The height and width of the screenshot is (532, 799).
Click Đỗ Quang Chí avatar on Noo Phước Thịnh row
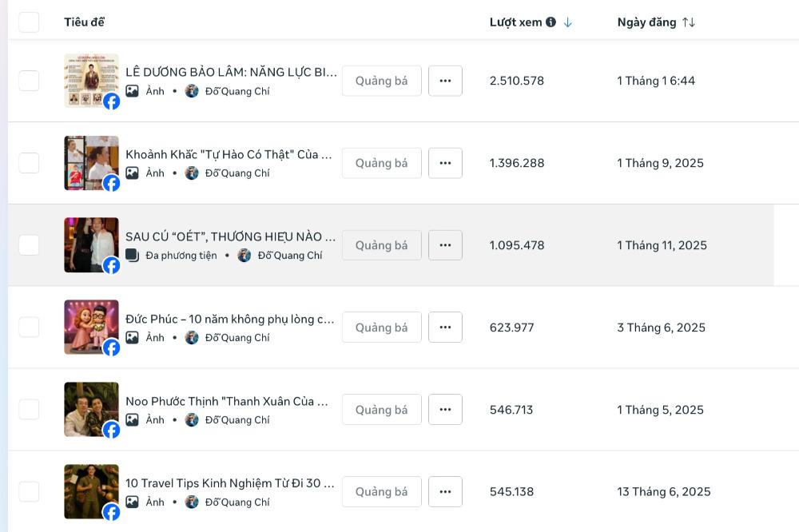click(192, 420)
